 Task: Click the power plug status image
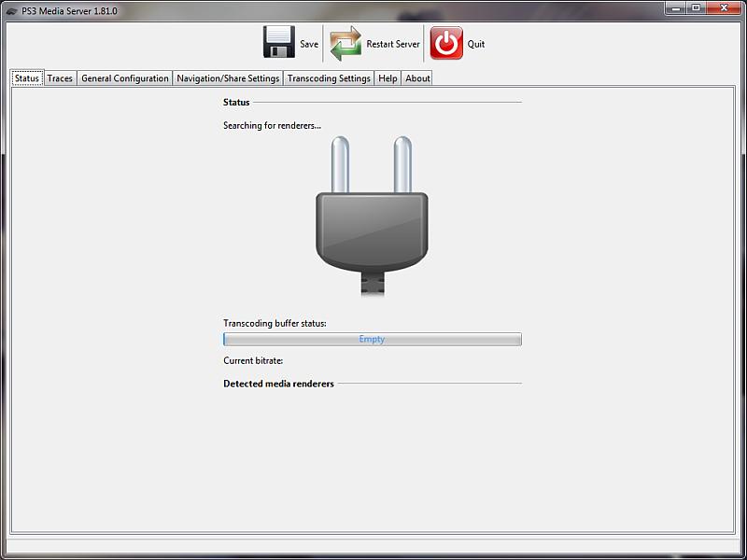coord(372,217)
